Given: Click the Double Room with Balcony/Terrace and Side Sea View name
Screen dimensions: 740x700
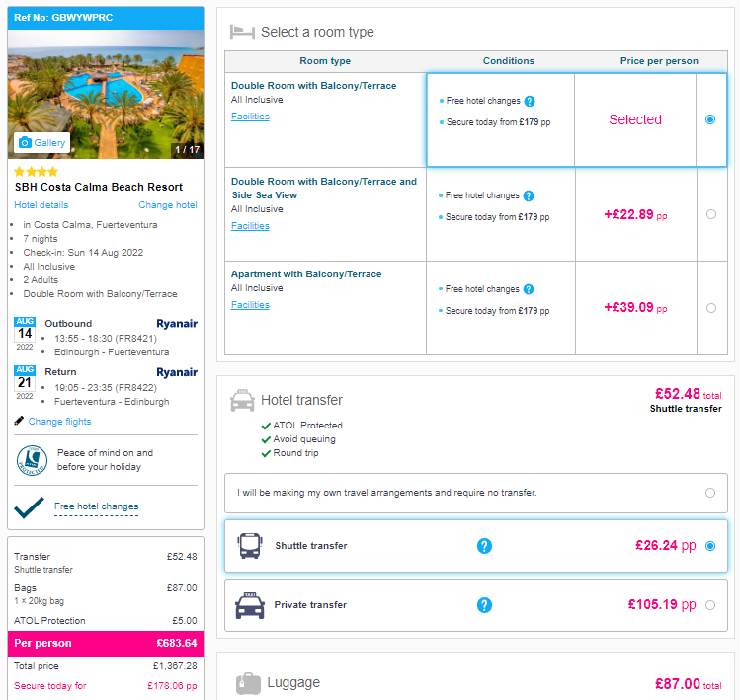Looking at the screenshot, I should (324, 189).
